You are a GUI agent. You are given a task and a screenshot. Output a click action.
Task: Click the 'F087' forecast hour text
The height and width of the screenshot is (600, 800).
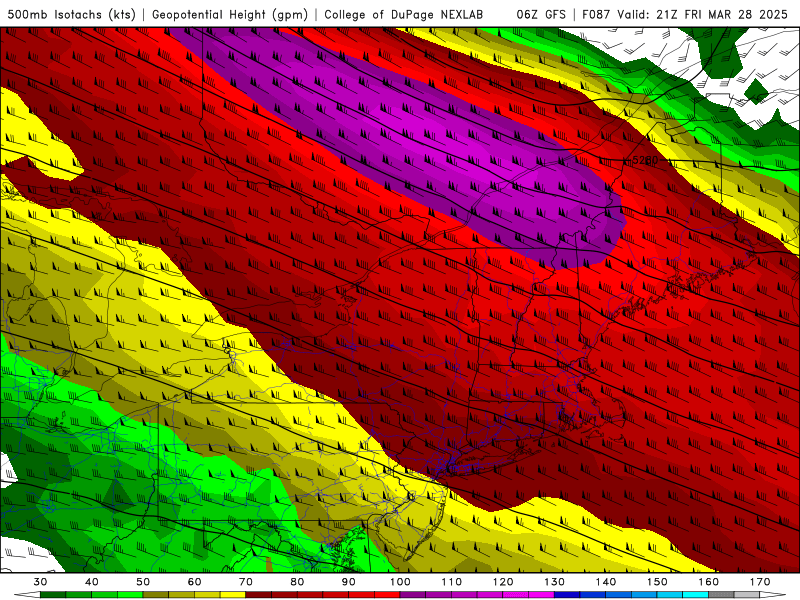pyautogui.click(x=597, y=14)
